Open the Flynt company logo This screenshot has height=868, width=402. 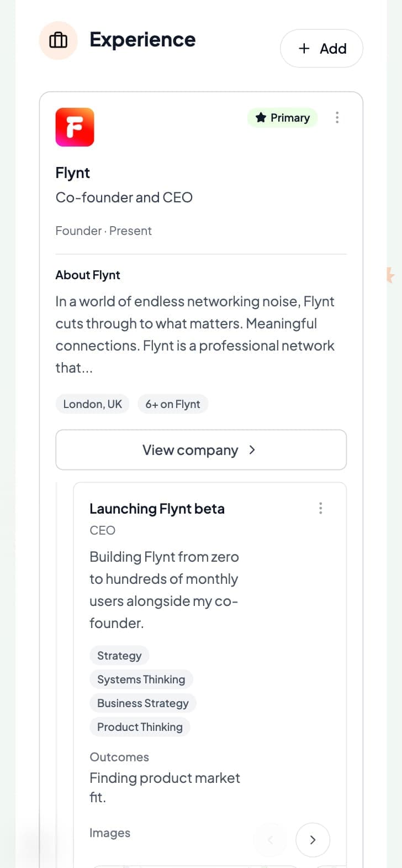pos(75,127)
